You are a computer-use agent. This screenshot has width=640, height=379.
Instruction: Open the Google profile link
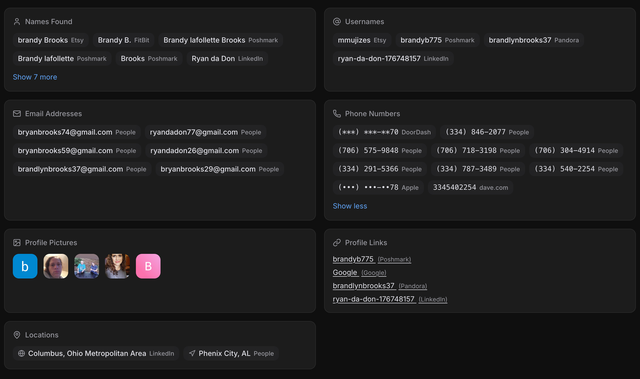point(359,273)
